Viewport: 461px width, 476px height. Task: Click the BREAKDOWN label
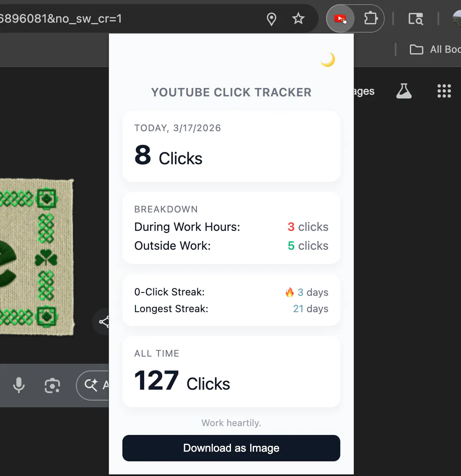(166, 209)
